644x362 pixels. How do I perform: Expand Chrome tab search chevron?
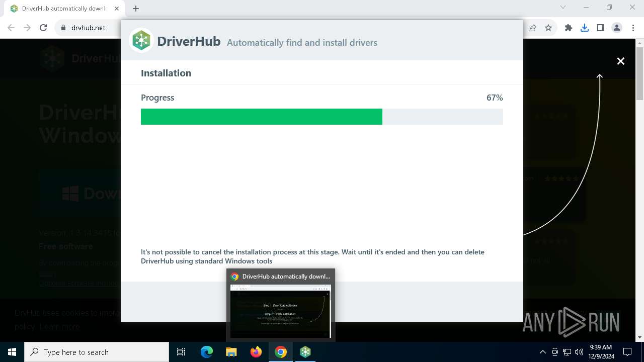pos(563,7)
